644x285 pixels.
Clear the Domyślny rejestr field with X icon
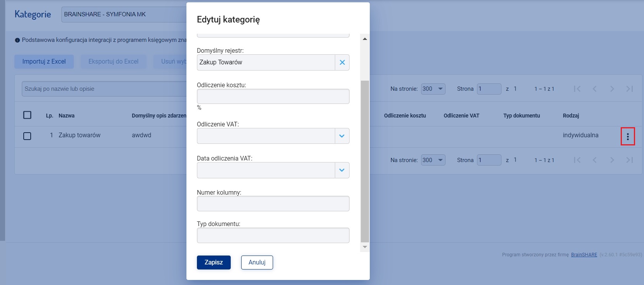pyautogui.click(x=342, y=62)
